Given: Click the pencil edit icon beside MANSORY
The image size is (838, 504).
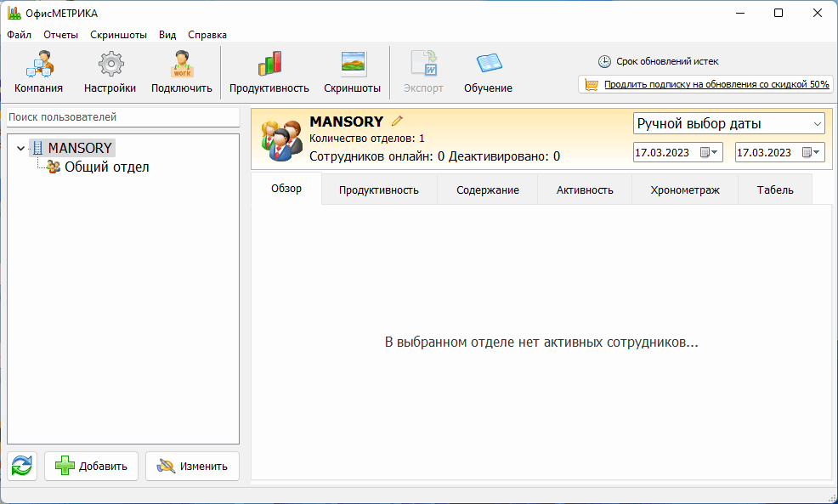Looking at the screenshot, I should tap(397, 121).
